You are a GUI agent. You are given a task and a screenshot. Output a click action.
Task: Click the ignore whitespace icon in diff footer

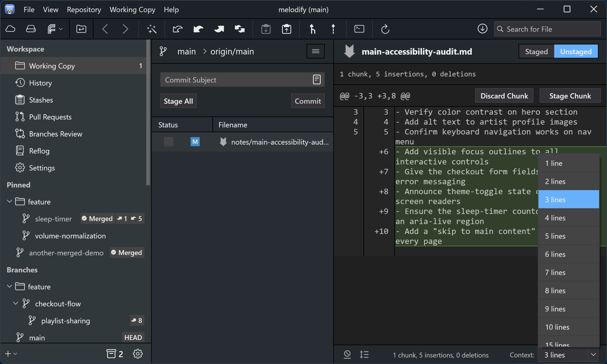[x=347, y=354]
